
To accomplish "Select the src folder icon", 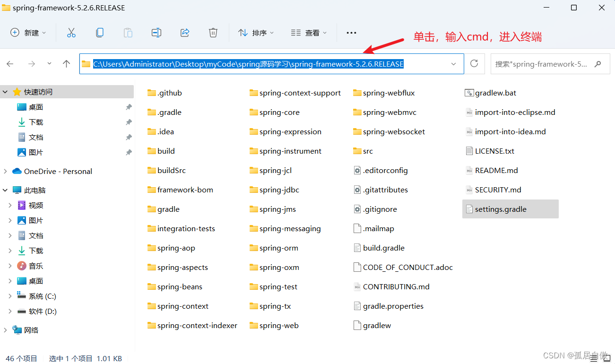I will (357, 151).
